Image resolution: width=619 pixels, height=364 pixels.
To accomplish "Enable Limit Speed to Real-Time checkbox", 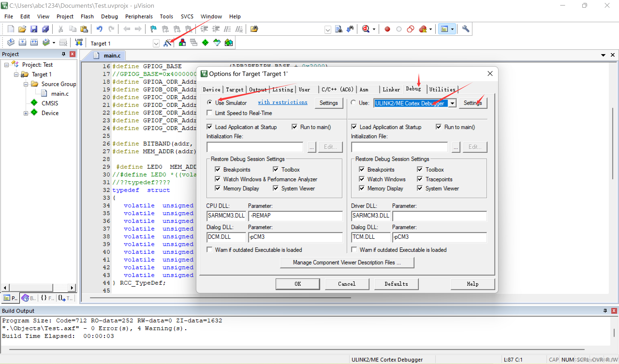I will (210, 113).
